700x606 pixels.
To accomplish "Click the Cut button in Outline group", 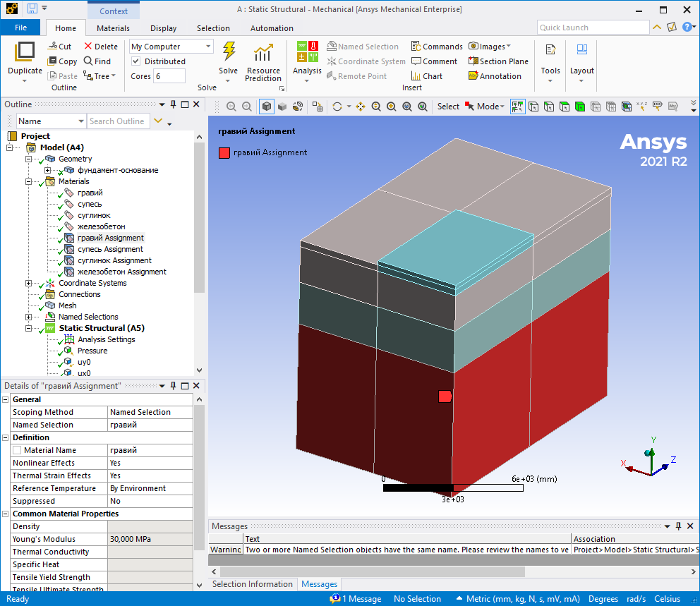I will (59, 47).
